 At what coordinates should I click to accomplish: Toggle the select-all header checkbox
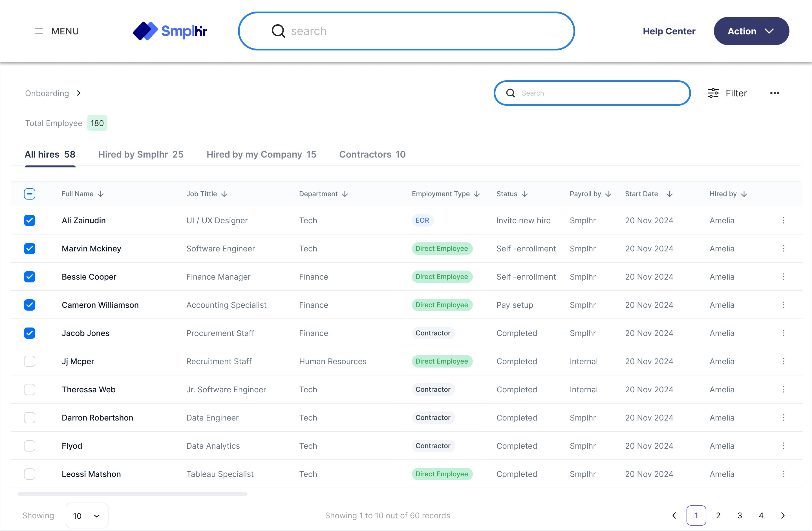click(30, 194)
